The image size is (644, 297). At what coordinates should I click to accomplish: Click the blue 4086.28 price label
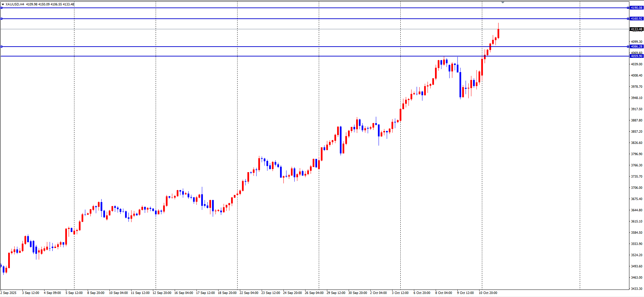[x=636, y=47]
